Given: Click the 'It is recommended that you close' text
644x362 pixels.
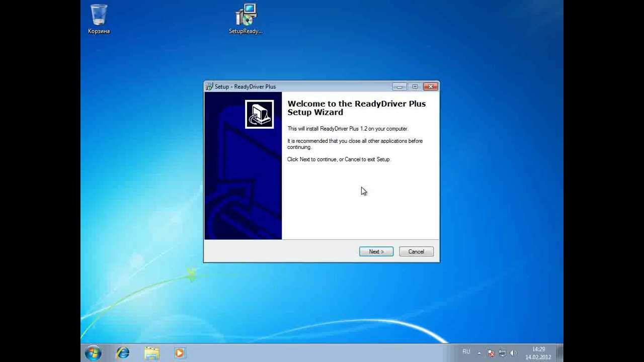Looking at the screenshot, I should pyautogui.click(x=355, y=144).
